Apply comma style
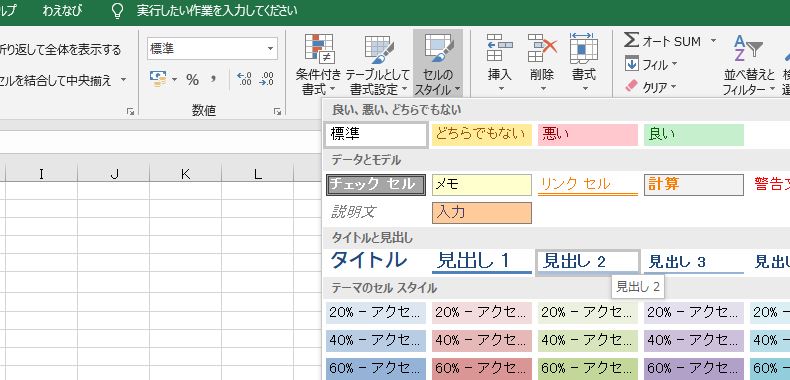The height and width of the screenshot is (380, 790). [x=213, y=79]
